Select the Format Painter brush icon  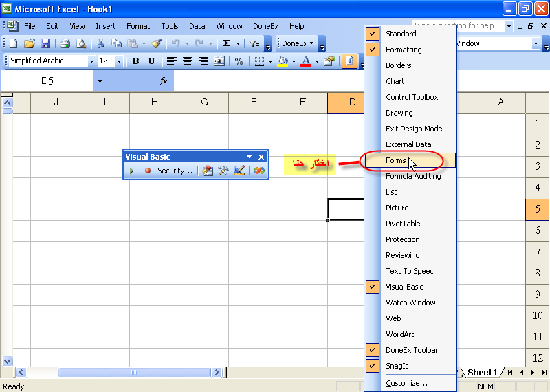point(157,43)
